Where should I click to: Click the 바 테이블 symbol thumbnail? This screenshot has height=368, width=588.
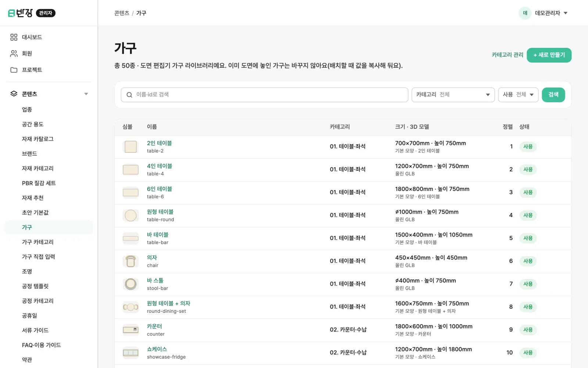coord(130,238)
